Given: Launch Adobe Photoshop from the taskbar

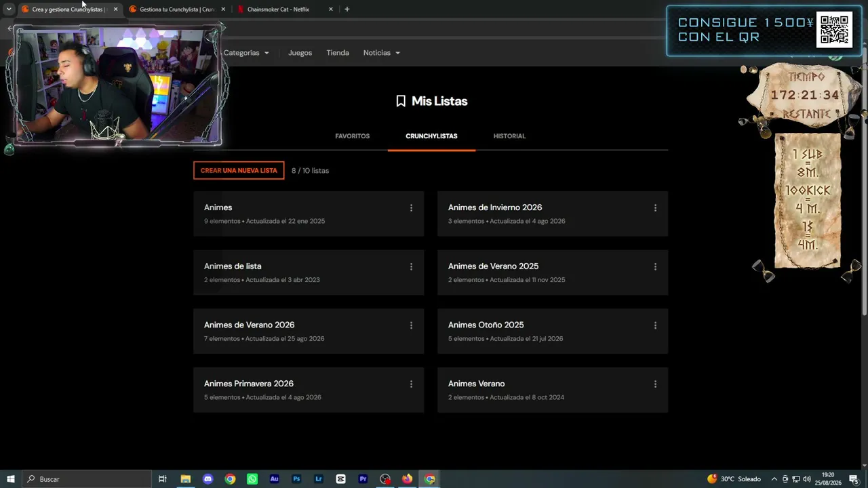Looking at the screenshot, I should (296, 479).
